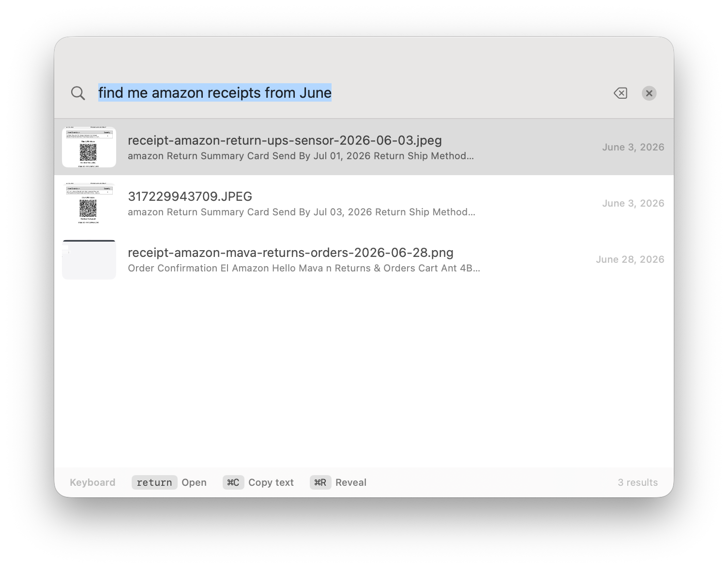Click the '3 results' count
Viewport: 728px width, 569px height.
(x=637, y=482)
